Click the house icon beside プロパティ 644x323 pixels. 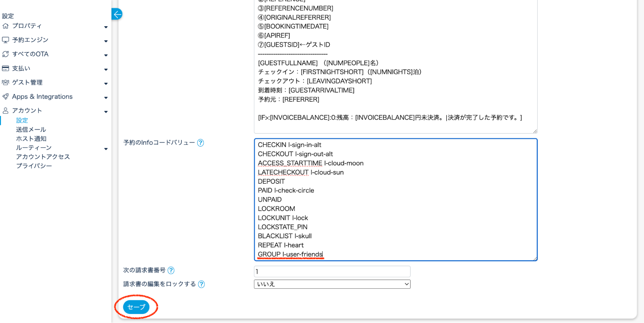pyautogui.click(x=5, y=26)
